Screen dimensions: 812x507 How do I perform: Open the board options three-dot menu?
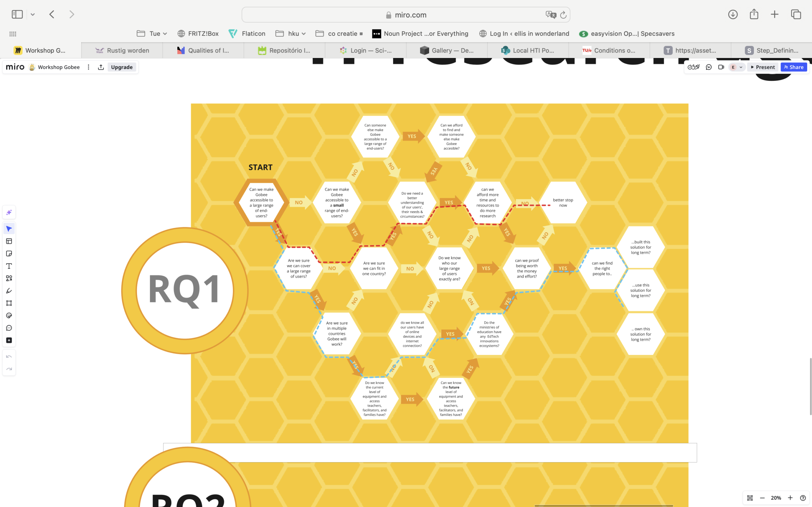(x=88, y=67)
